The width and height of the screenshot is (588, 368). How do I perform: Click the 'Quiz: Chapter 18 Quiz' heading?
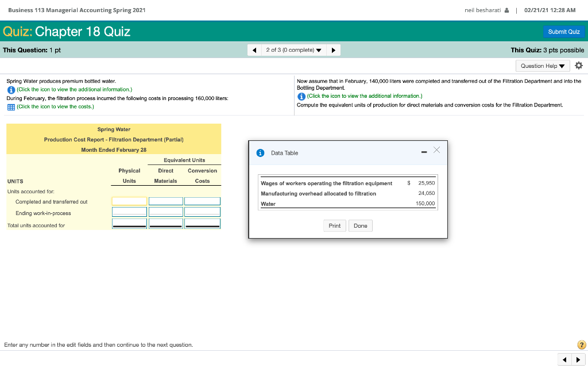(67, 32)
